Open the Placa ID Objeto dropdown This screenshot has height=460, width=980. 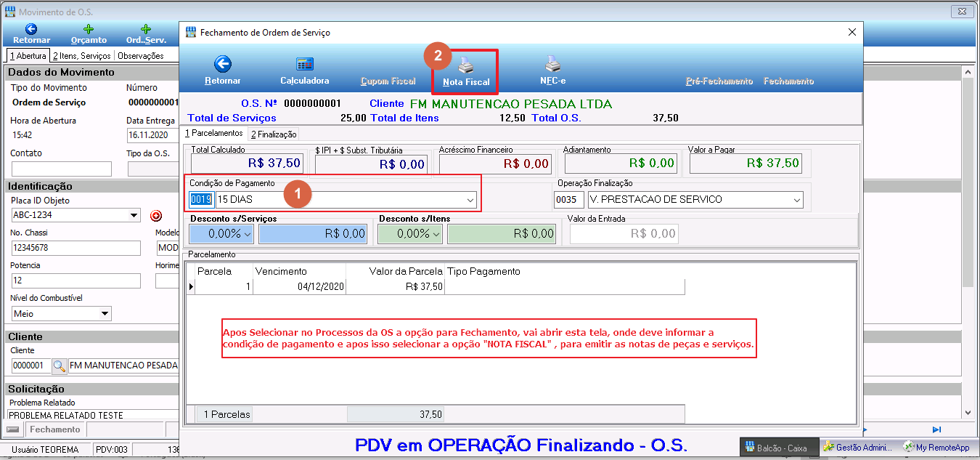(x=134, y=215)
